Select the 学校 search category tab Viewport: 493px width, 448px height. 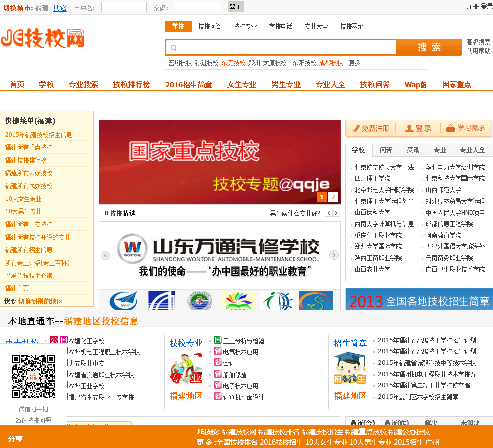coord(178,27)
